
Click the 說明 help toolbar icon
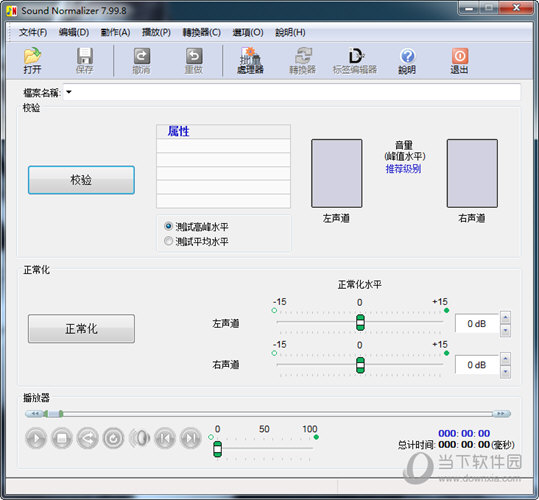[407, 61]
